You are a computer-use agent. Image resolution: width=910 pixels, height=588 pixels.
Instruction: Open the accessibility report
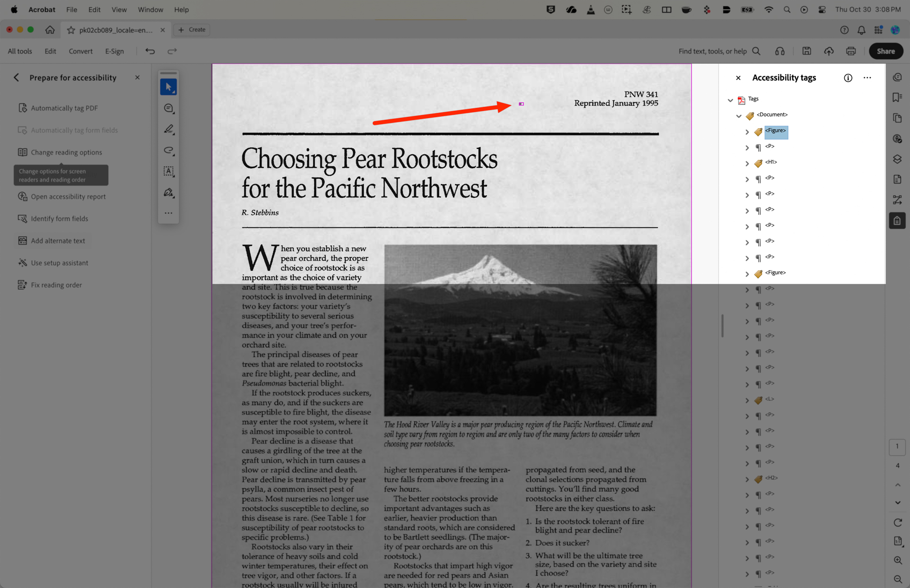[68, 196]
